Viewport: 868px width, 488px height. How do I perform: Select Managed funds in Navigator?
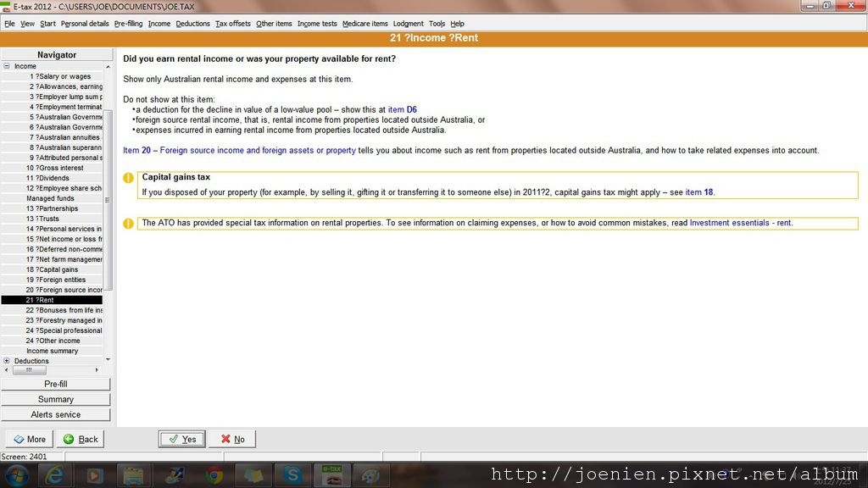[50, 198]
